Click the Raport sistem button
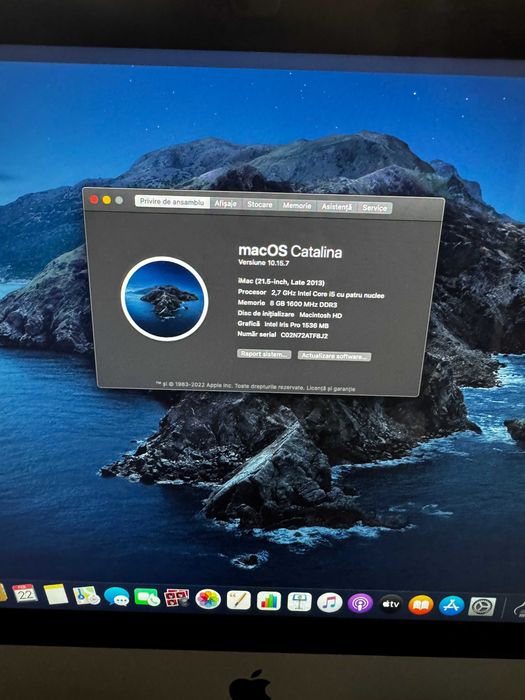The image size is (525, 700). click(264, 354)
